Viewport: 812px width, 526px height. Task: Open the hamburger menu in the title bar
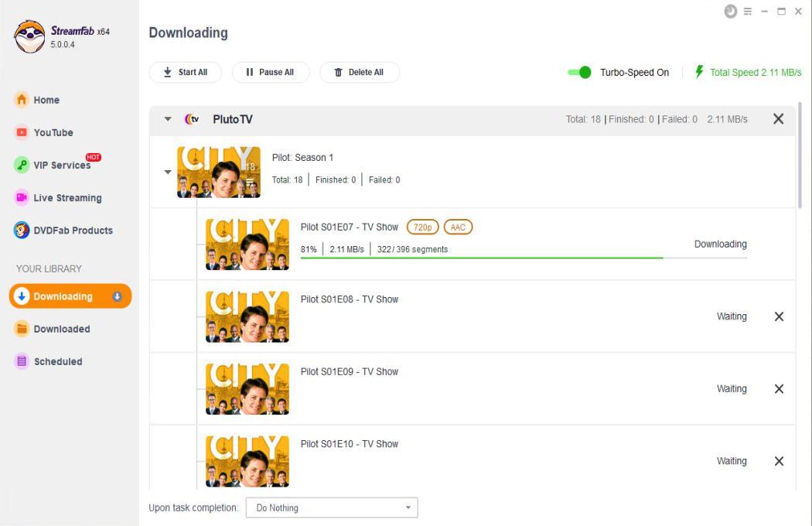pos(748,12)
